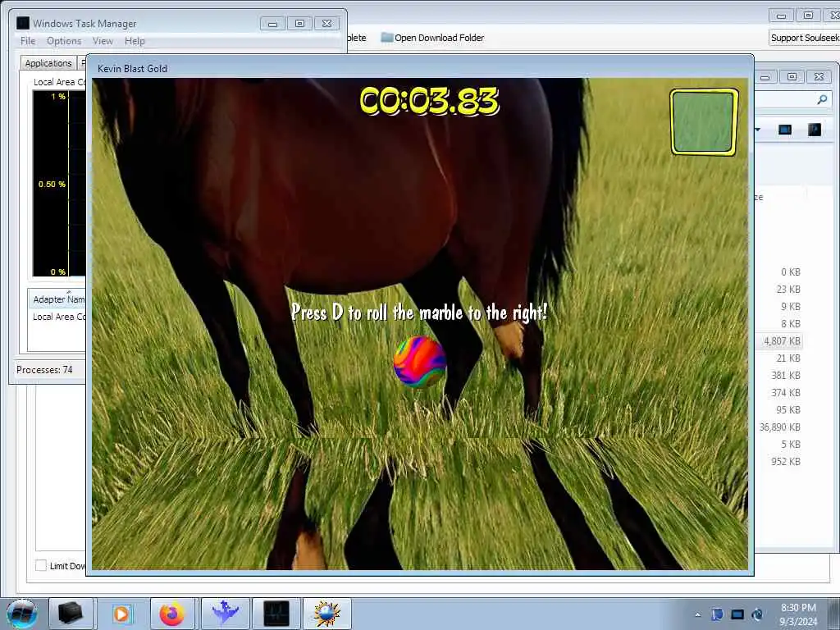Select the file sized 8 KB
The image size is (840, 630).
[x=790, y=323]
